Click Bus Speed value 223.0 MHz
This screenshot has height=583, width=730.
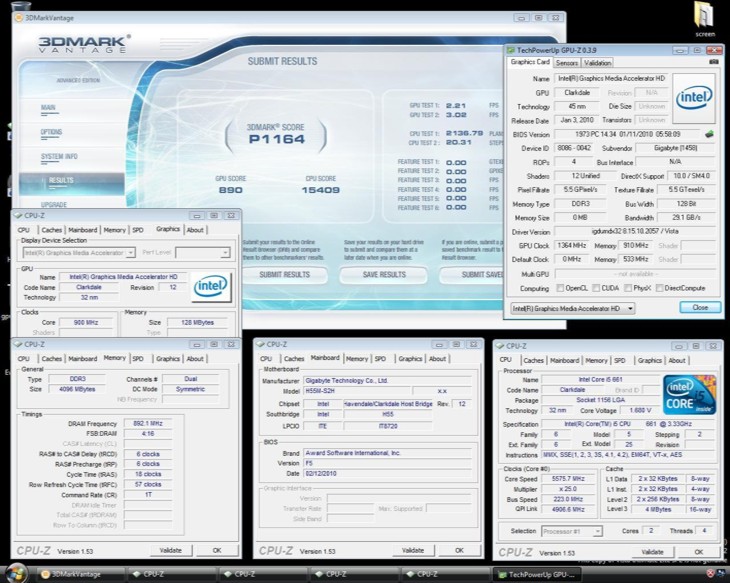click(568, 499)
